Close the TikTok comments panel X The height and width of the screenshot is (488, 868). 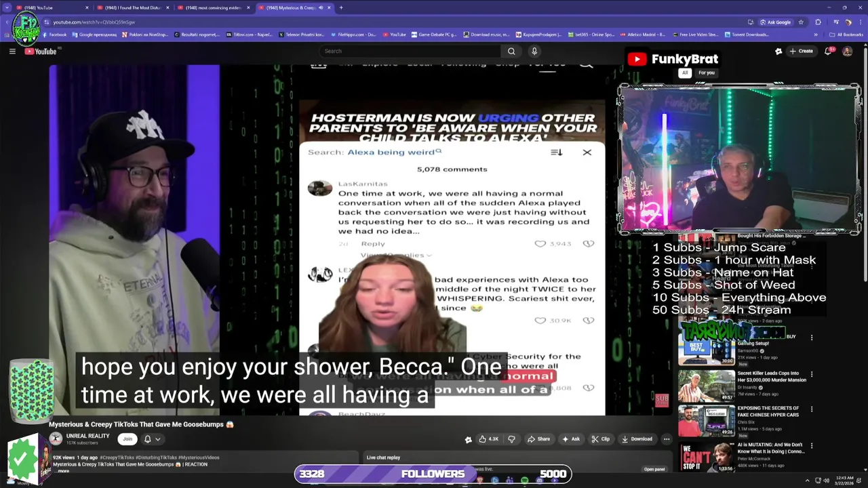click(x=587, y=152)
